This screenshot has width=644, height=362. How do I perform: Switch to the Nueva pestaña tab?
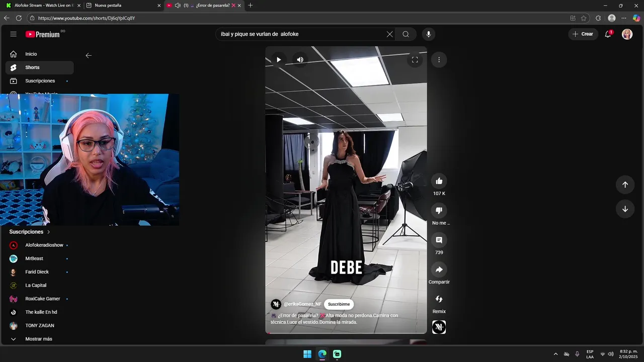(123, 6)
